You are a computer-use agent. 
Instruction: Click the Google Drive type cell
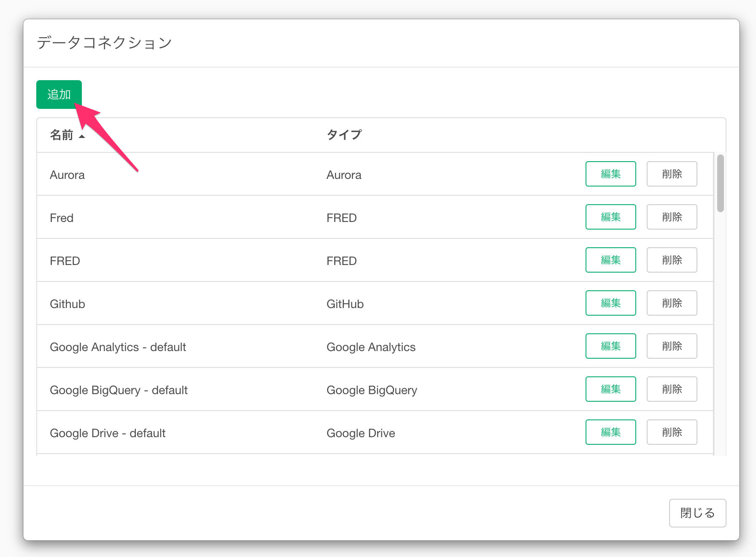click(361, 433)
